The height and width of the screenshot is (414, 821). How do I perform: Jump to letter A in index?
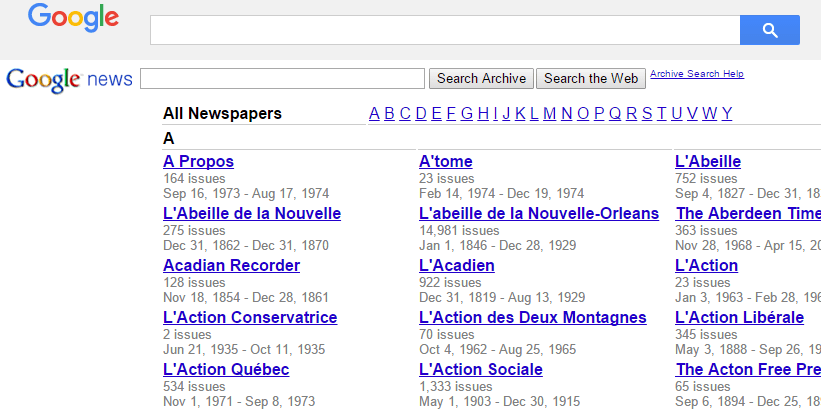pos(374,114)
